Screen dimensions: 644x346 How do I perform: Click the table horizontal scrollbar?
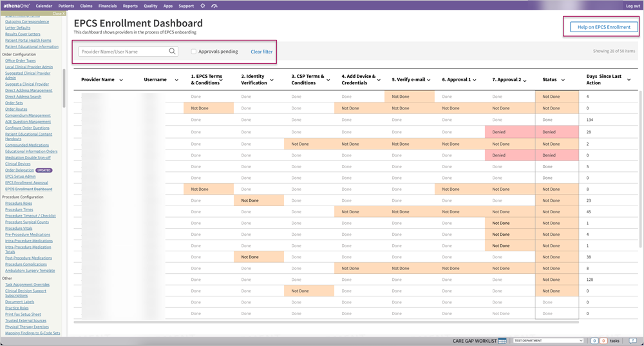pos(326,322)
